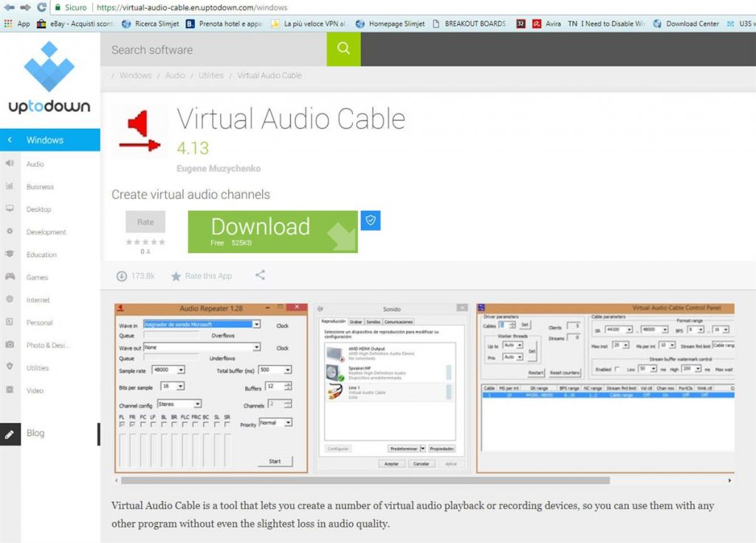Screen dimensions: 756x543
Task: Click the 173.8k downloads counter icon
Action: [x=122, y=276]
